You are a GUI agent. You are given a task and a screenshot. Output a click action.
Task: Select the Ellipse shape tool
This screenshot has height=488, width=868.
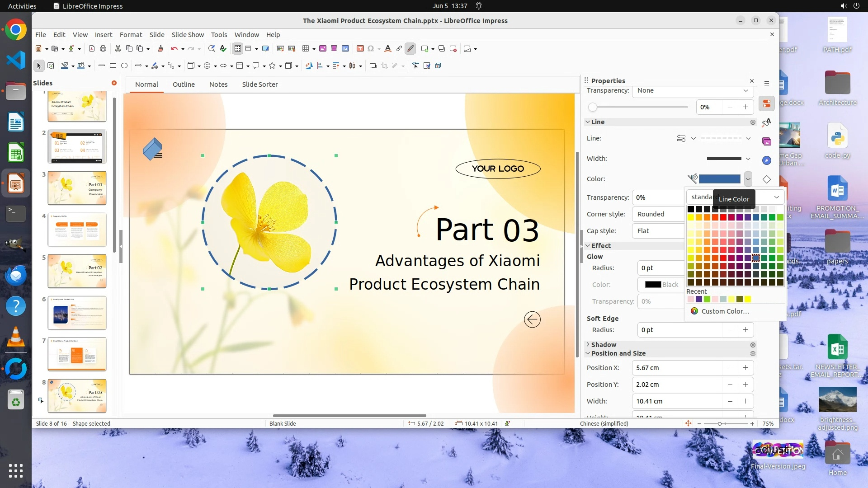click(x=124, y=66)
